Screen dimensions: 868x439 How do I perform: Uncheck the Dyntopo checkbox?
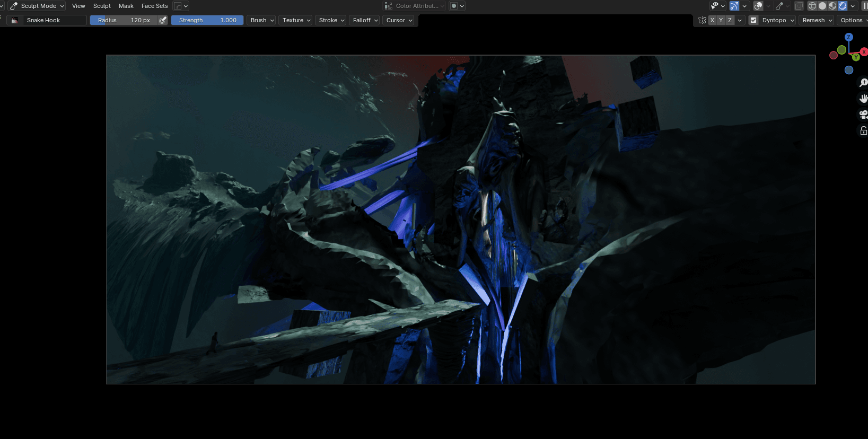pyautogui.click(x=753, y=20)
